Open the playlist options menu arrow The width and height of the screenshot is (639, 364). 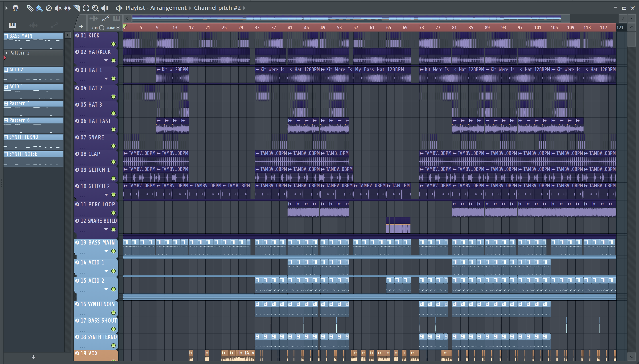point(6,8)
